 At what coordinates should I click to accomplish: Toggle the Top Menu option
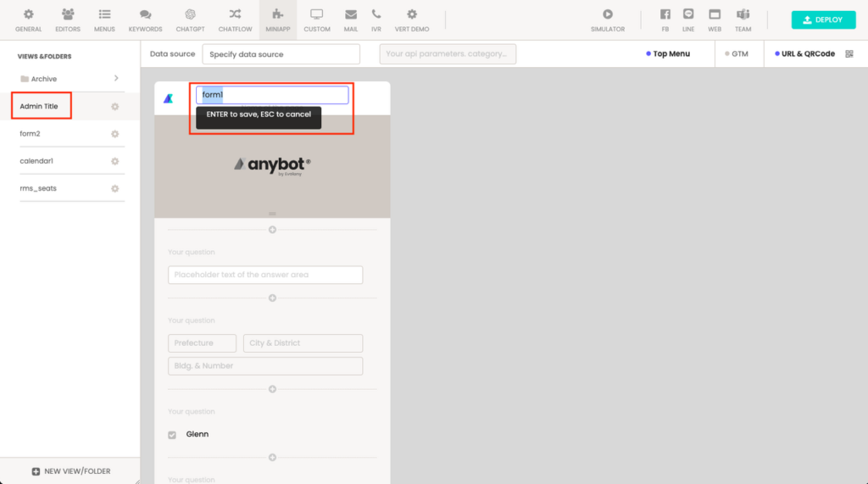click(667, 53)
